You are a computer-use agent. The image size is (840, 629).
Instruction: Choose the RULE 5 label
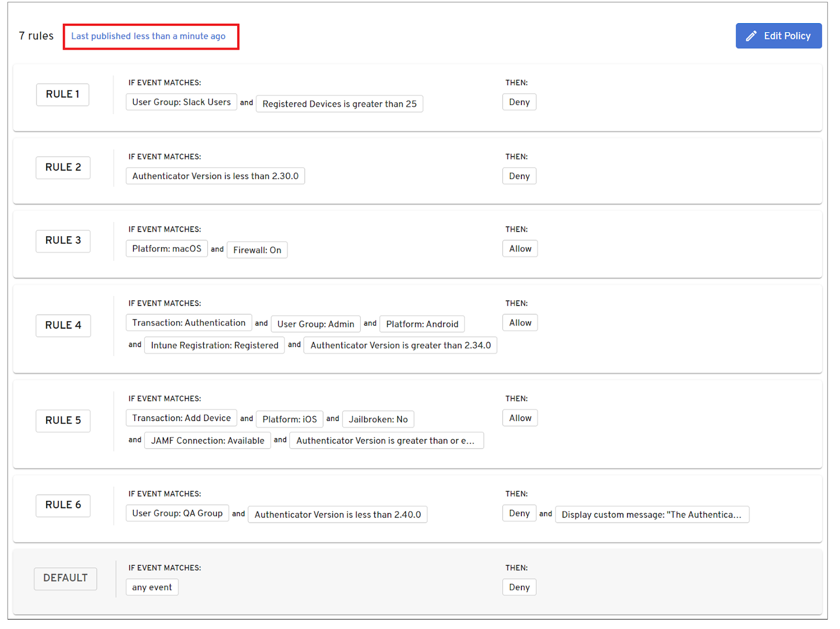[x=63, y=420]
